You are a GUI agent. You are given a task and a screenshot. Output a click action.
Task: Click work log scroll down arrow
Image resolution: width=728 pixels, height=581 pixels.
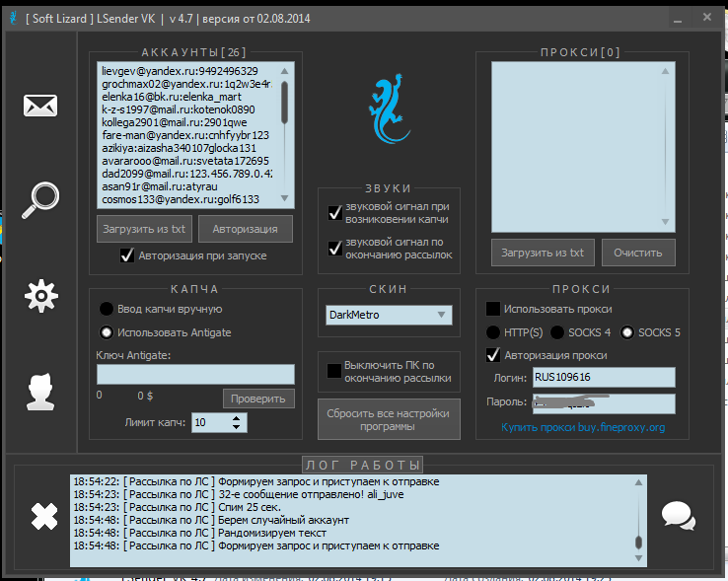(x=638, y=557)
